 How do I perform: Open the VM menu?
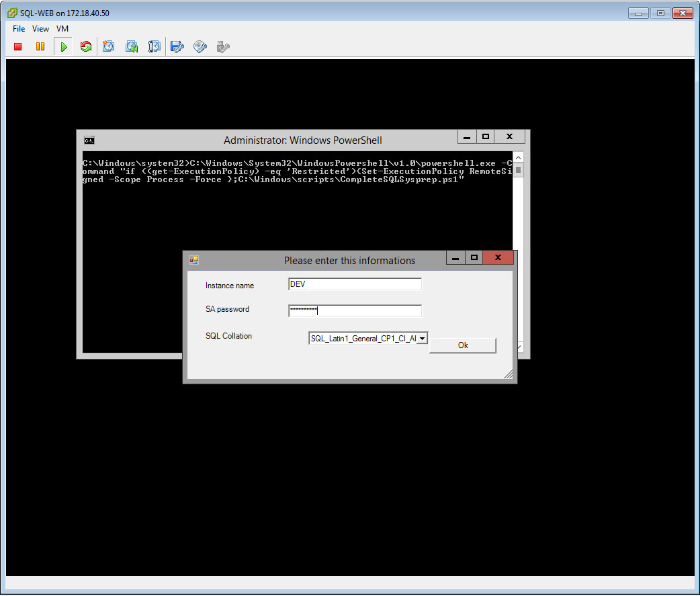click(62, 29)
